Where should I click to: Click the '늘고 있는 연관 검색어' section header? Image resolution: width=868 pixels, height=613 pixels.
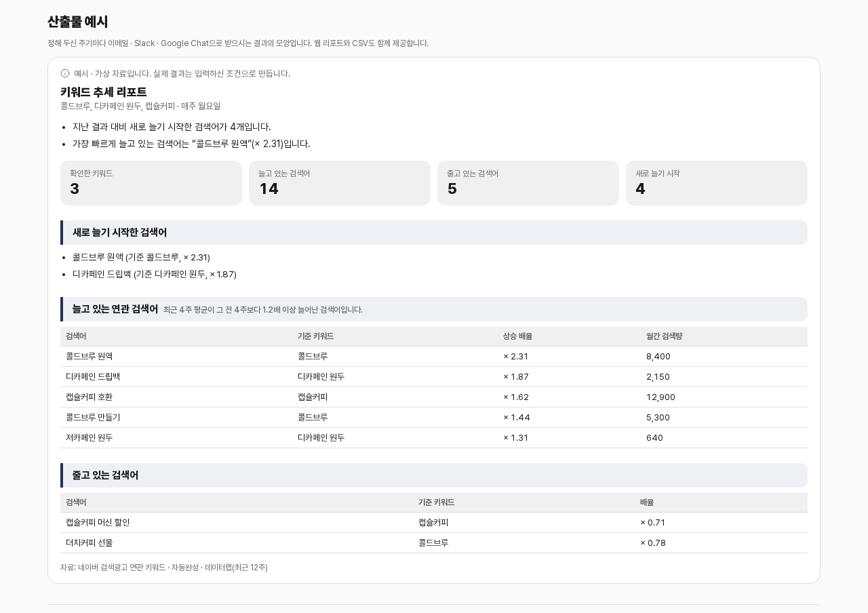click(x=434, y=309)
